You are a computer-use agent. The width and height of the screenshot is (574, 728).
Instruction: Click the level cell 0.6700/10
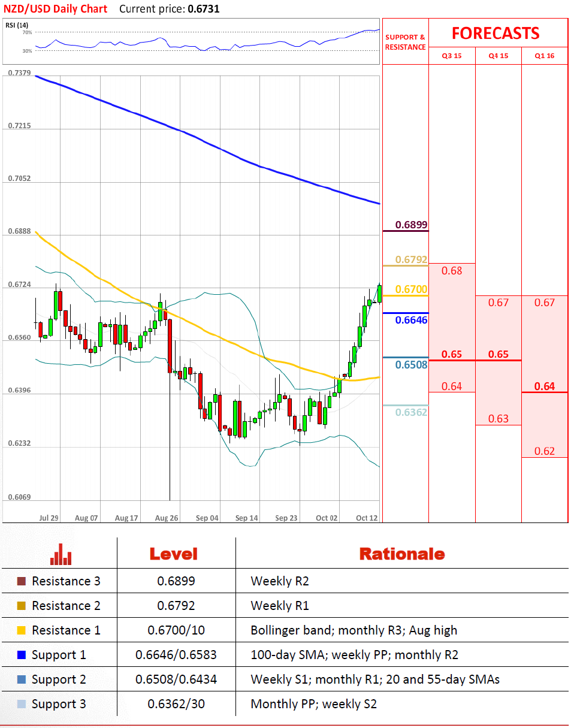click(x=176, y=630)
